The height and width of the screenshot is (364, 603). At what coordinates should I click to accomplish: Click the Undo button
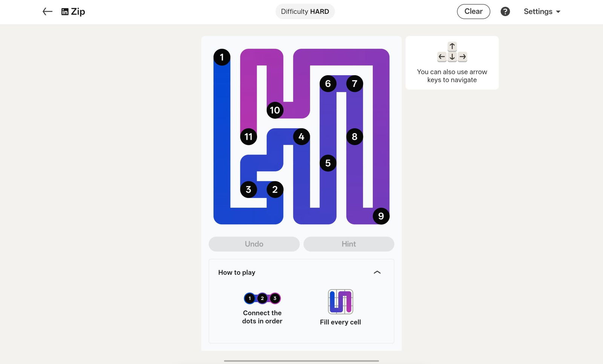tap(254, 244)
